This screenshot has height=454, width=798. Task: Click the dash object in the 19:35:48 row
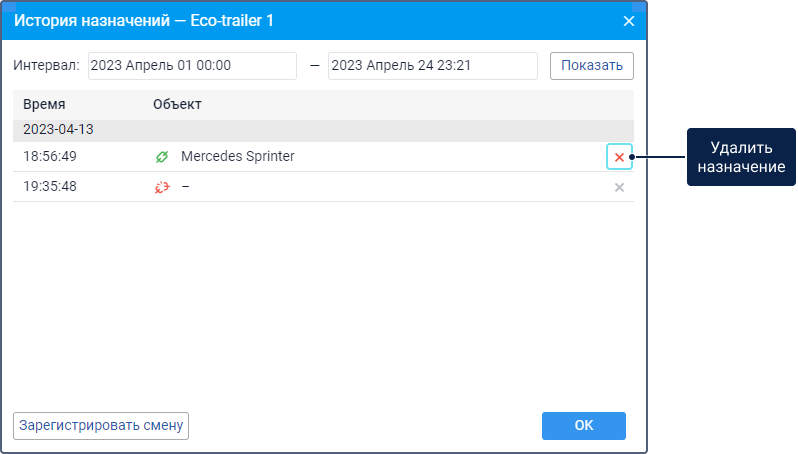(186, 187)
